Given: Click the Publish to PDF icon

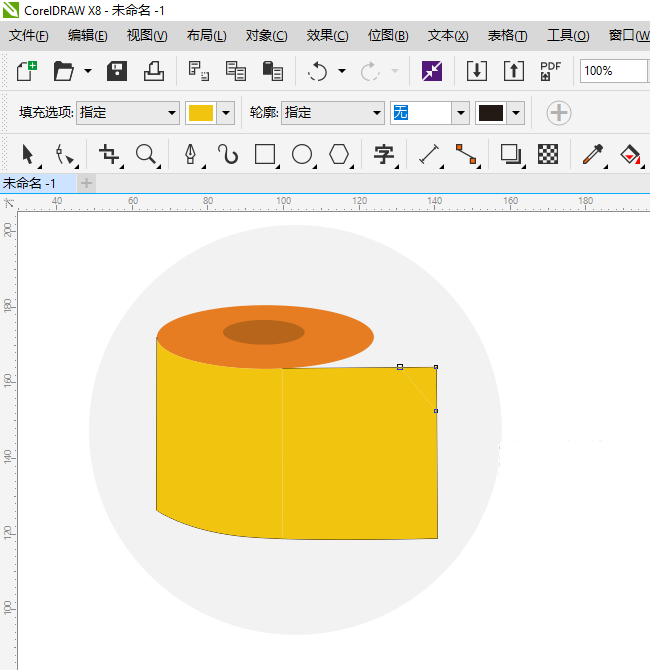Looking at the screenshot, I should (x=550, y=71).
